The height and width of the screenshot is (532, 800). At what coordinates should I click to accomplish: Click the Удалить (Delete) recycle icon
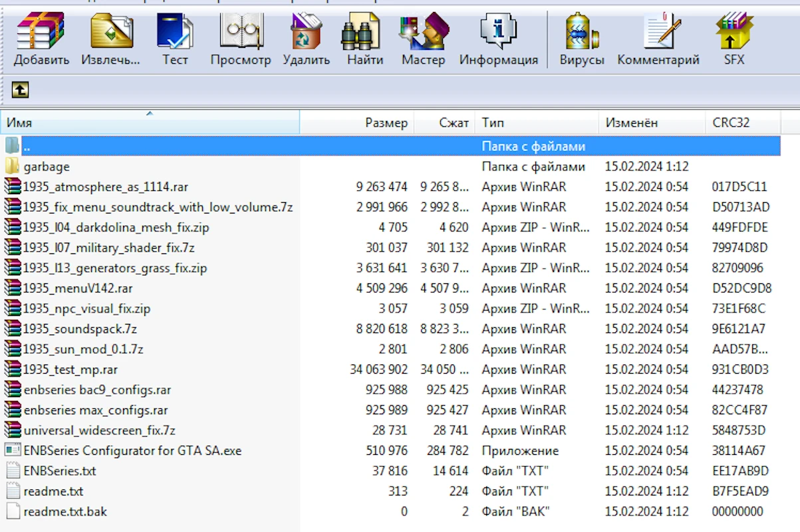(306, 33)
